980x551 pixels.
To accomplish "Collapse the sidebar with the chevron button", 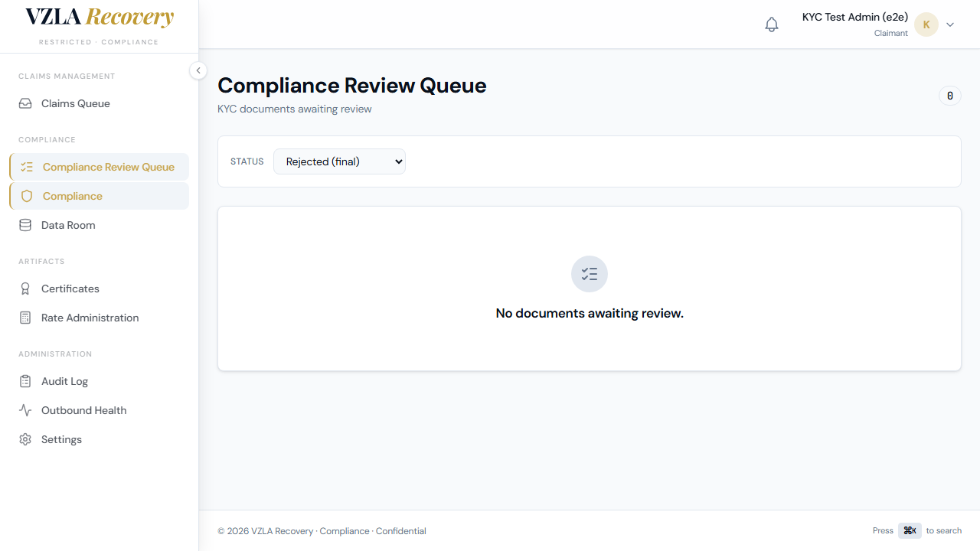I will pos(198,70).
